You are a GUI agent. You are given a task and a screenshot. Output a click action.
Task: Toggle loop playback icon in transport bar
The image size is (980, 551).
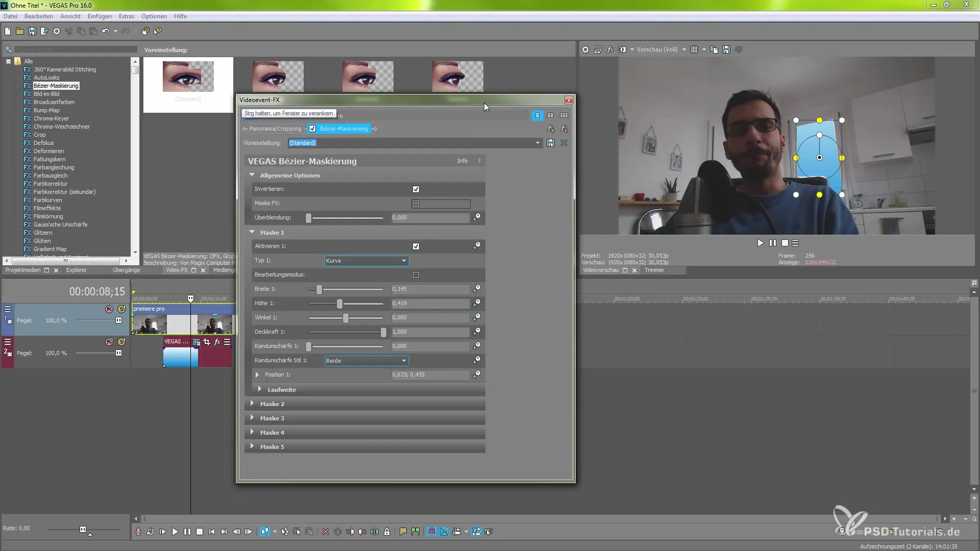151,532
